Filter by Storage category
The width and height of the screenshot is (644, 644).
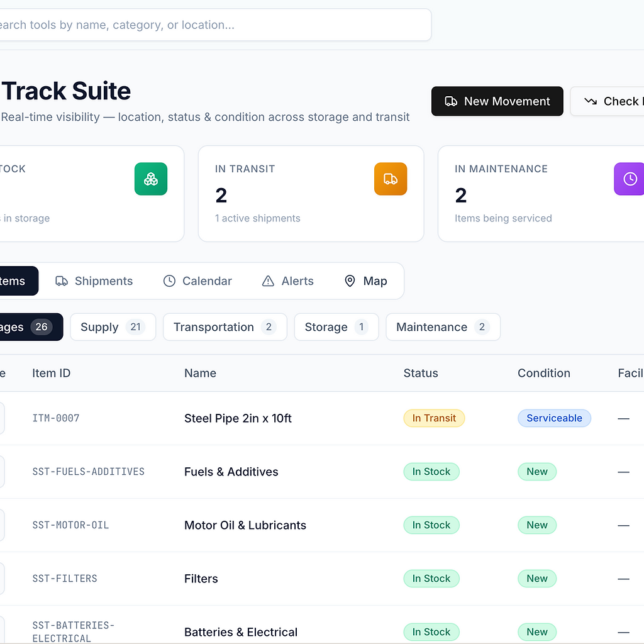(x=336, y=327)
